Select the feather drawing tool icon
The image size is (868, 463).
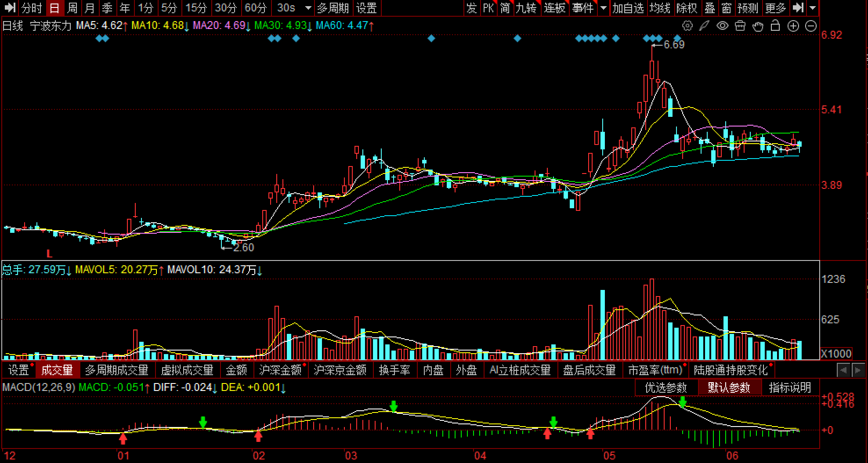705,26
